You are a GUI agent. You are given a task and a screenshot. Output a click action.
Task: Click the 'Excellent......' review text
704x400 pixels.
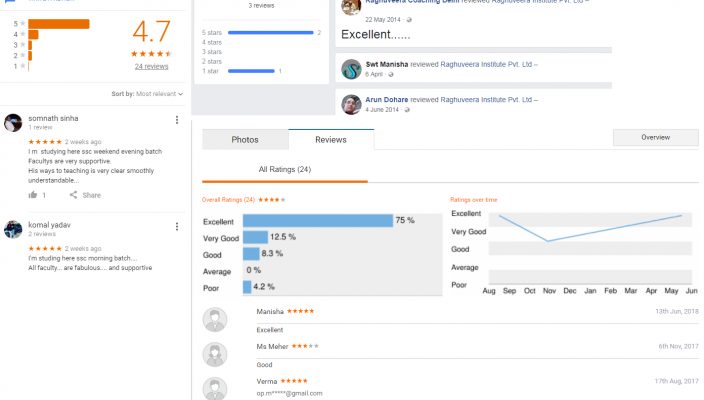(x=376, y=35)
